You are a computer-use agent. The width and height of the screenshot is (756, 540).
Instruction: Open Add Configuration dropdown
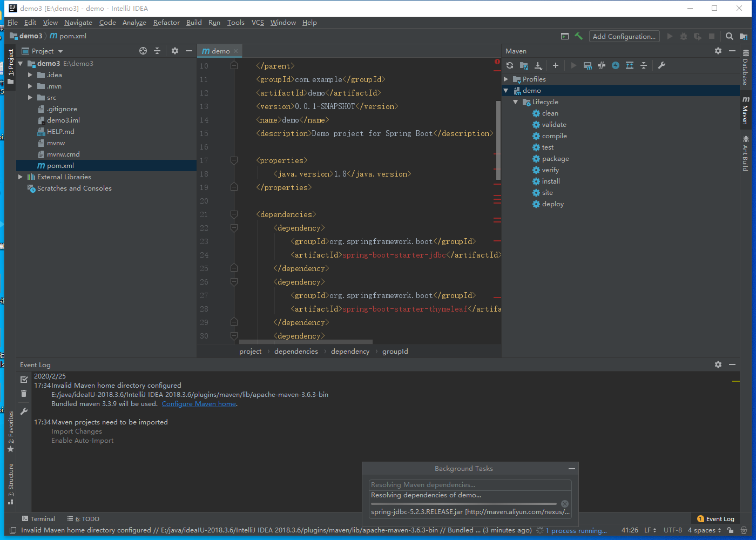point(624,36)
